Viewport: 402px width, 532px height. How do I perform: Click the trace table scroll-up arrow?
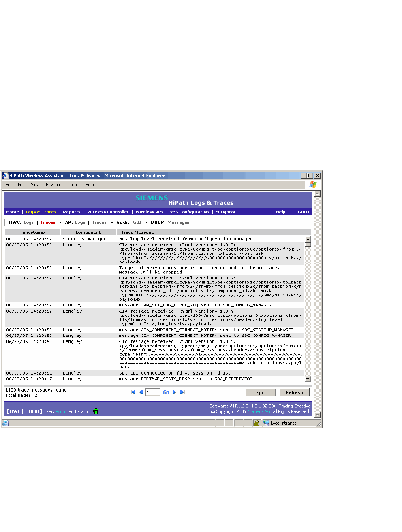pyautogui.click(x=308, y=239)
